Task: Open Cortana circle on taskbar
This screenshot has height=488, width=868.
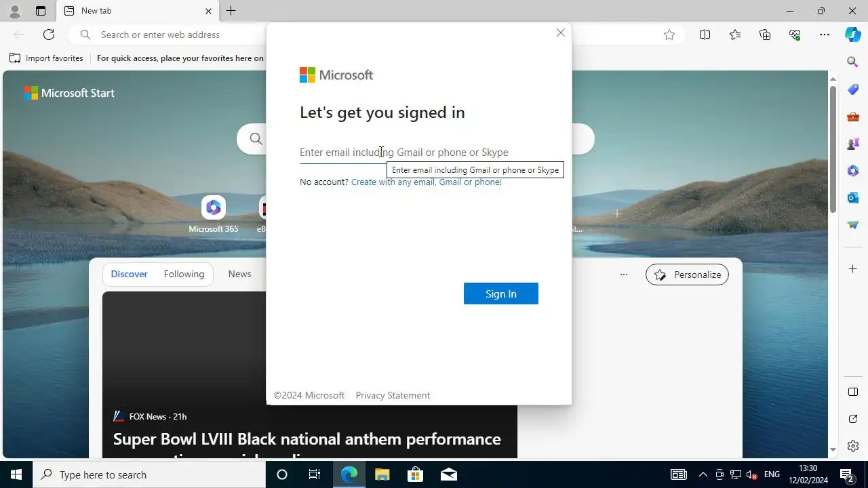Action: [282, 474]
